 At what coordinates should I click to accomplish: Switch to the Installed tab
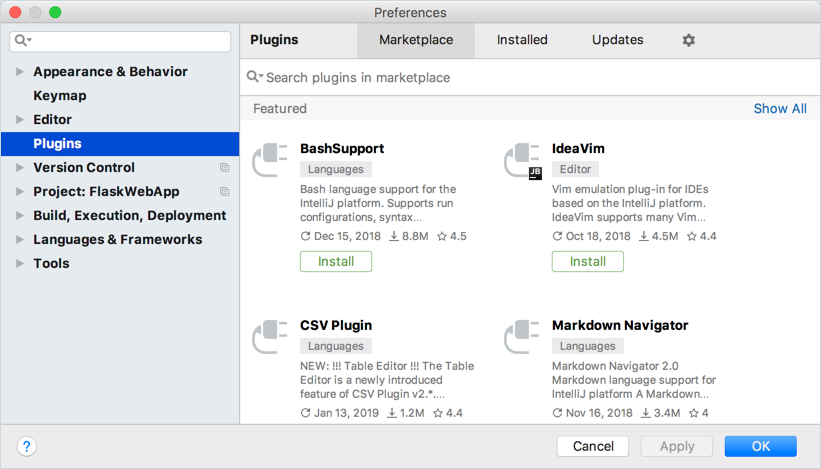coord(522,40)
